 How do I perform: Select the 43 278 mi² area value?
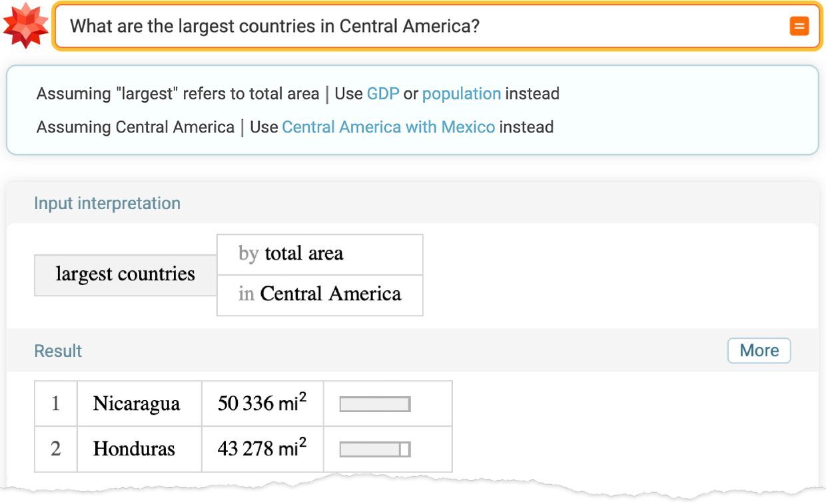(262, 449)
